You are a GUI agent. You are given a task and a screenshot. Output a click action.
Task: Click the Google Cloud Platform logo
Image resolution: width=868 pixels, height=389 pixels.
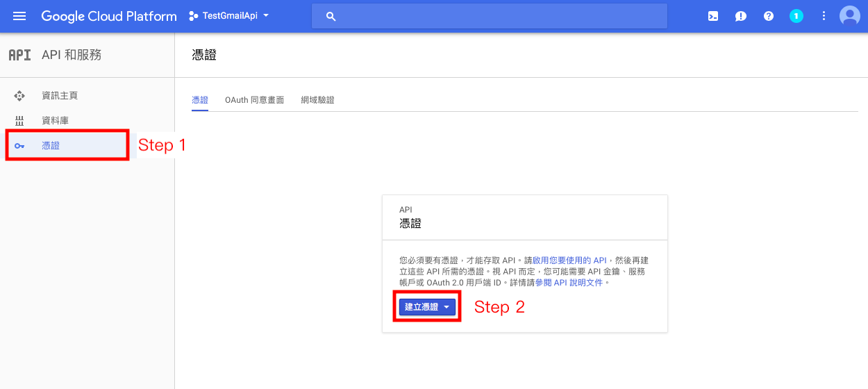click(109, 16)
